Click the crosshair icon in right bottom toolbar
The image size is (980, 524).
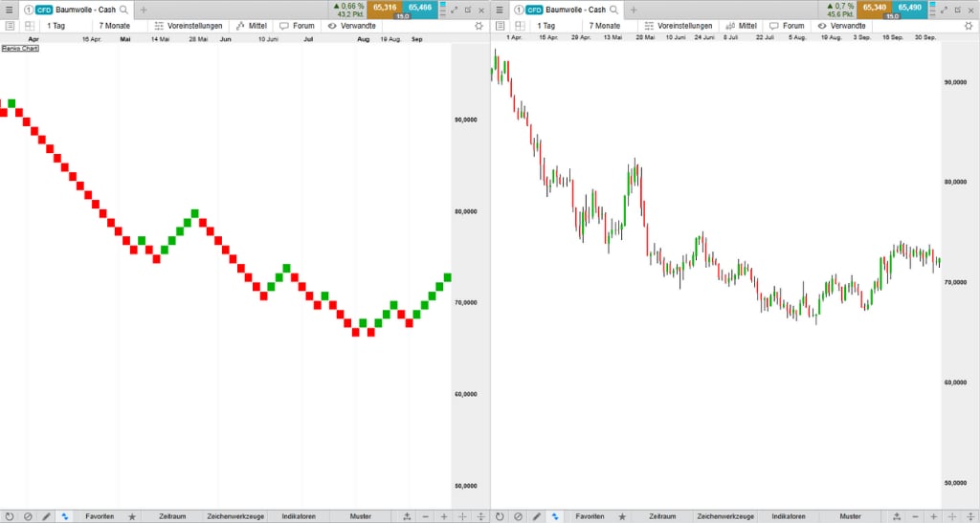tap(952, 516)
